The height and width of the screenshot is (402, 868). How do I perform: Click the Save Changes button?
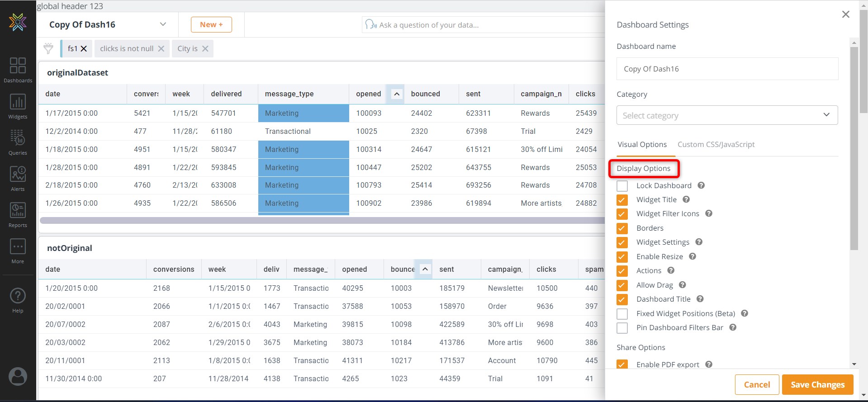pyautogui.click(x=817, y=384)
